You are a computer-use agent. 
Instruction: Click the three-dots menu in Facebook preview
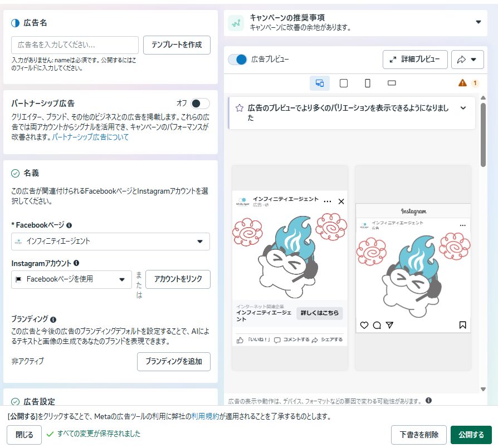pos(328,201)
